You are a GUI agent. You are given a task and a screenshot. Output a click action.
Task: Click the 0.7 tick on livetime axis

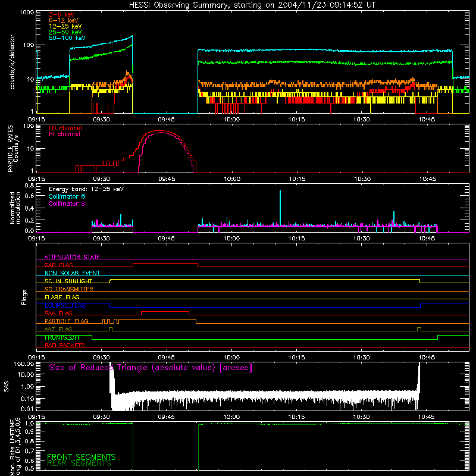pos(29,451)
